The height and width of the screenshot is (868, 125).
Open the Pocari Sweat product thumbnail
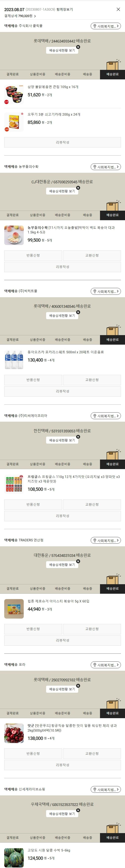pos(14,360)
